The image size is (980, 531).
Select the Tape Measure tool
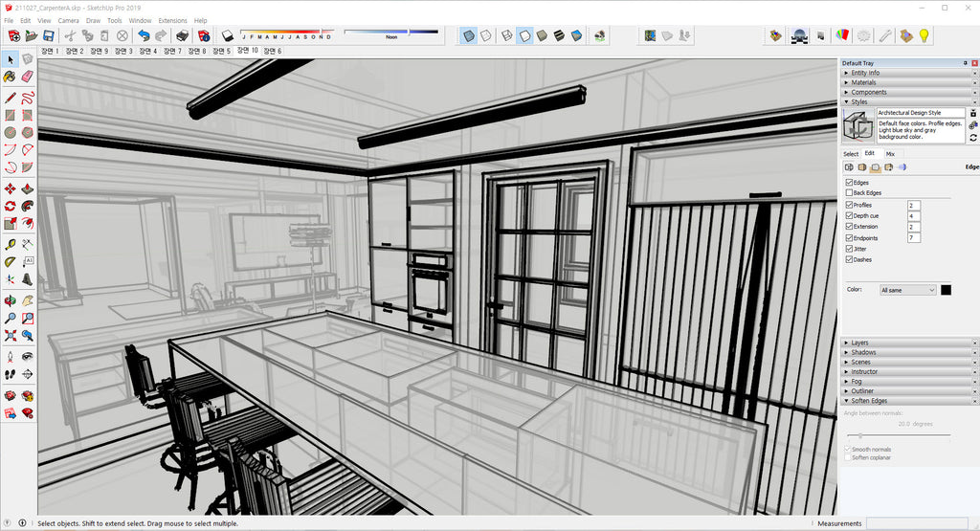pos(10,244)
